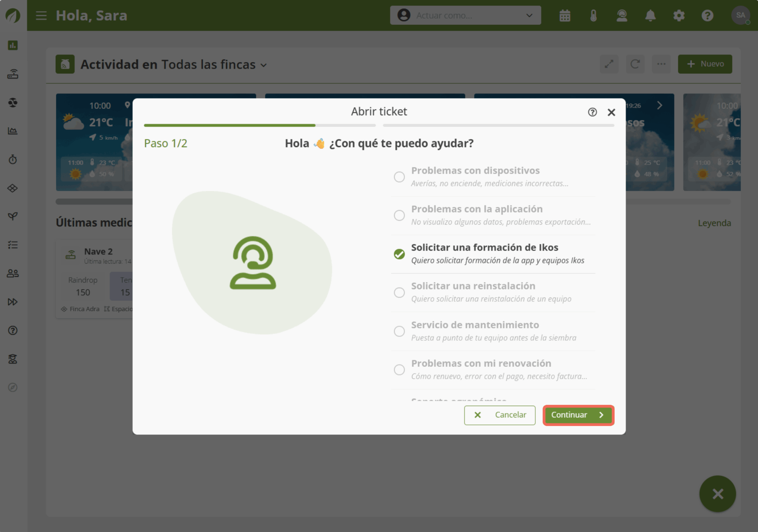Click next arrow on weather card carousel
This screenshot has height=532, width=758.
(659, 105)
